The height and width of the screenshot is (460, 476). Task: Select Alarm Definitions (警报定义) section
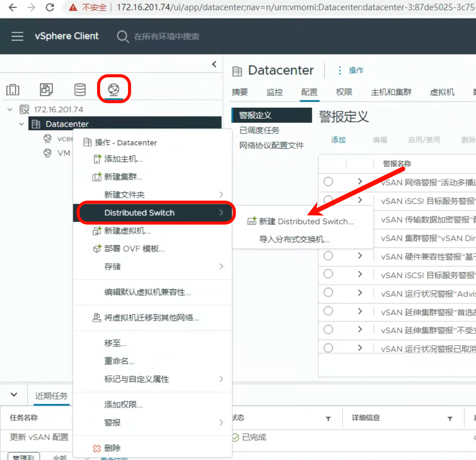coord(272,115)
